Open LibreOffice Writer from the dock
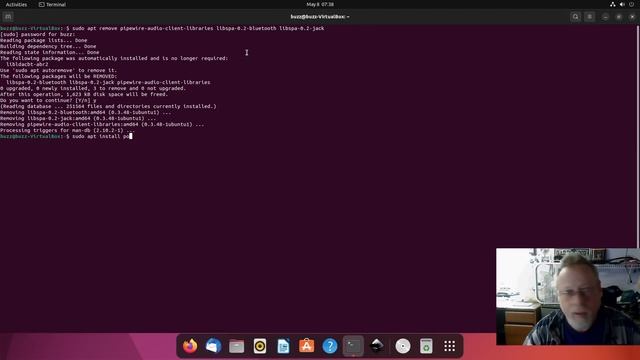 tap(283, 346)
